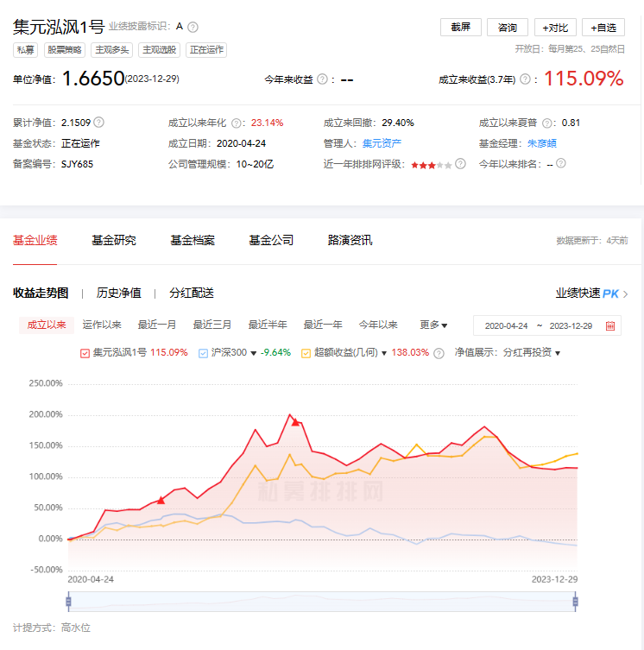Click the chart range slider track
The image size is (644, 650).
click(322, 602)
